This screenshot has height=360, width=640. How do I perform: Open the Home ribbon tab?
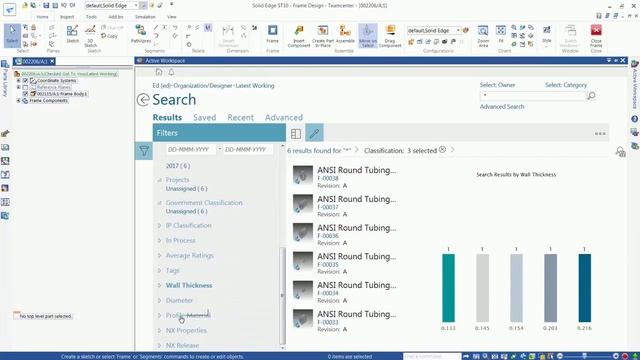tap(42, 17)
